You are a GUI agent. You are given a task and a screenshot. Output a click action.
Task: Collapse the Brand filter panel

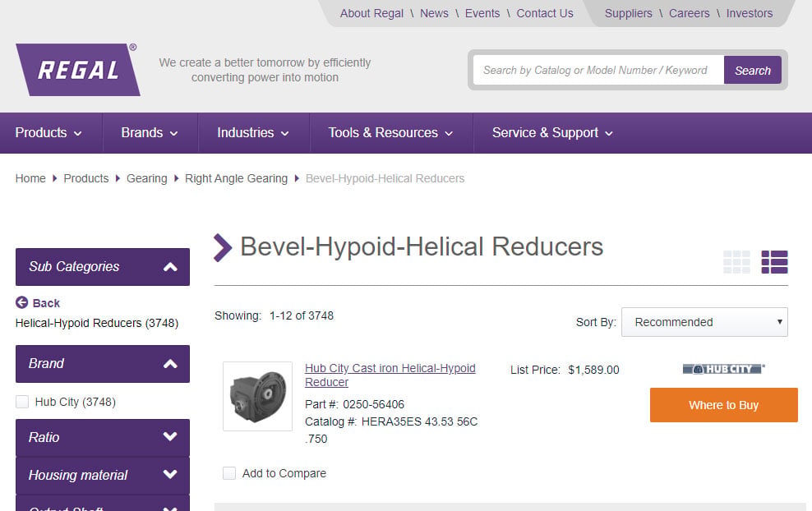pos(103,363)
